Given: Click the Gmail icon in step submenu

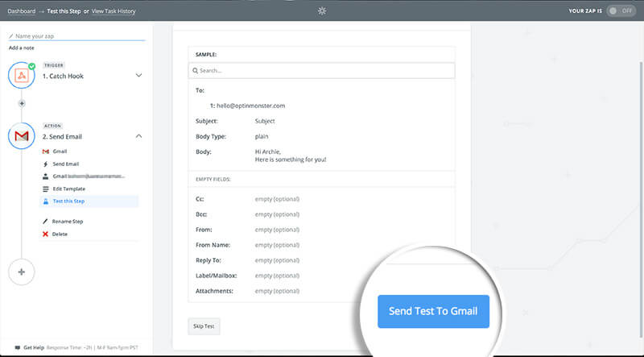Looking at the screenshot, I should click(46, 152).
